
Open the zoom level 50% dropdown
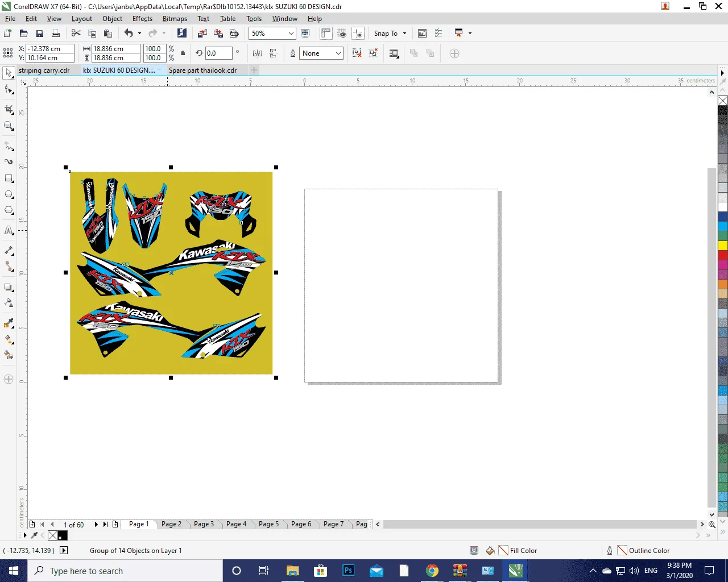coord(291,34)
